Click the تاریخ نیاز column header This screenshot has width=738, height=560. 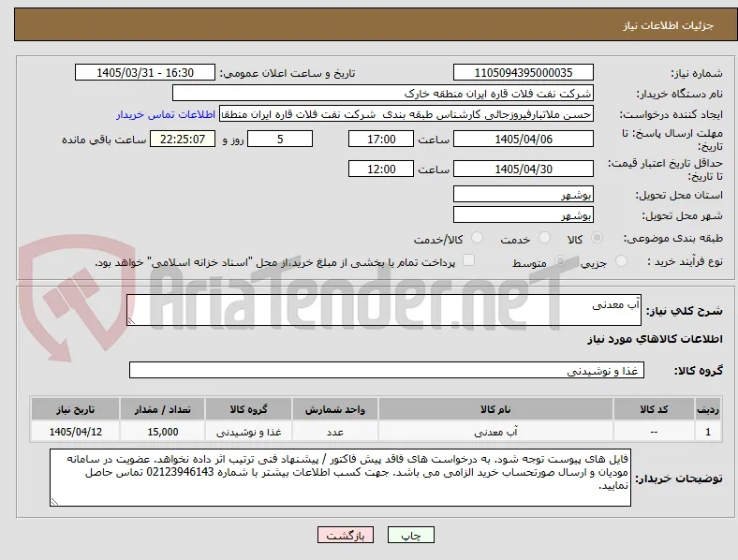(x=75, y=409)
